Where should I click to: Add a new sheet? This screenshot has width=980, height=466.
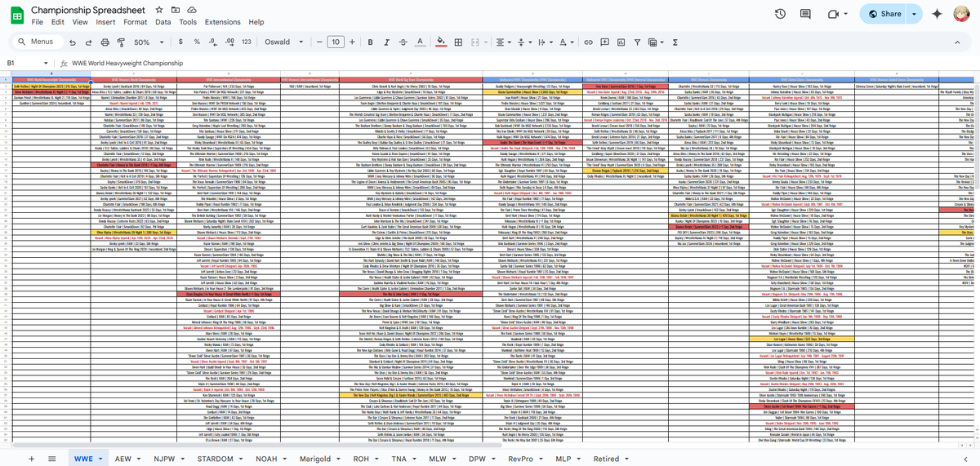[x=32, y=459]
